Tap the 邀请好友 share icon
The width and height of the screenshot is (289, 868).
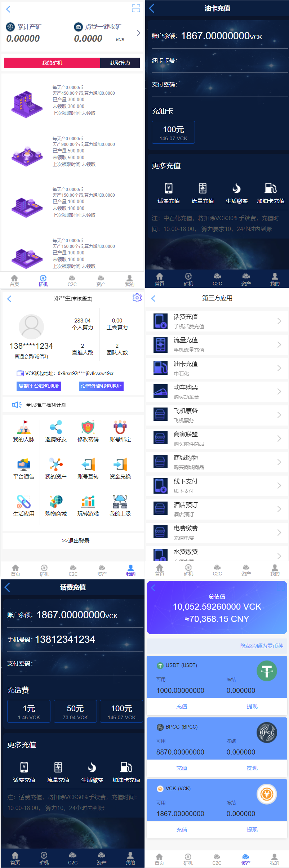tap(56, 428)
